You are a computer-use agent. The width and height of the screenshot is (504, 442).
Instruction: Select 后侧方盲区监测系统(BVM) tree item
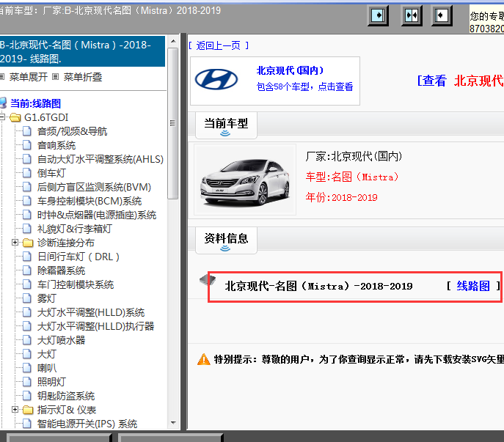coord(94,187)
